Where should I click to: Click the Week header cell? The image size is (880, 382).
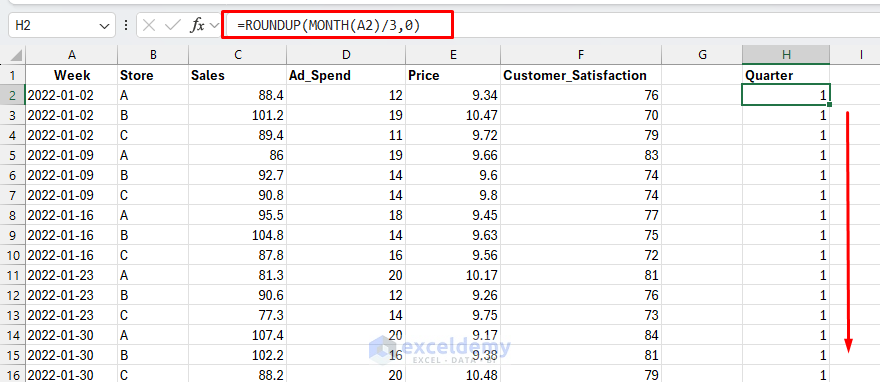(x=71, y=75)
